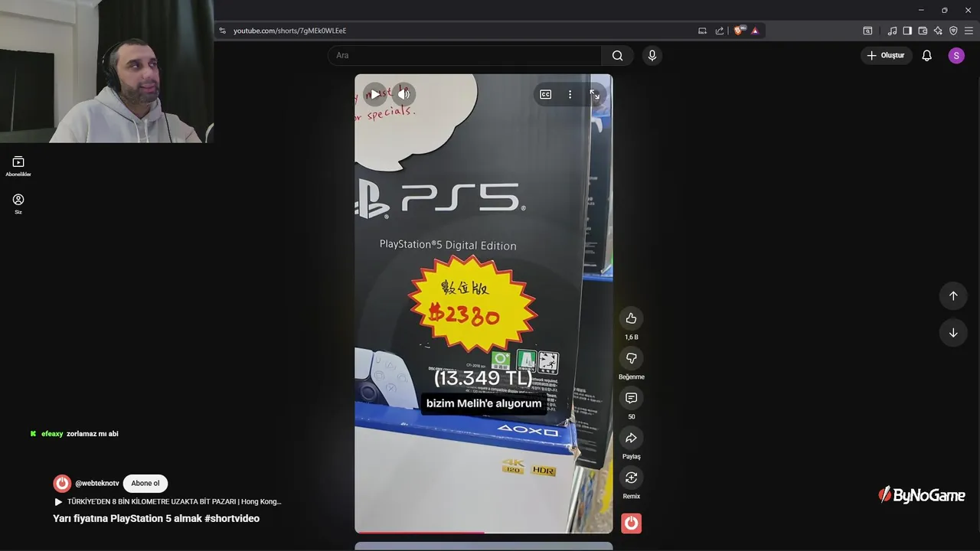
Task: Open Brave Rewards triangle icon
Action: point(755,31)
